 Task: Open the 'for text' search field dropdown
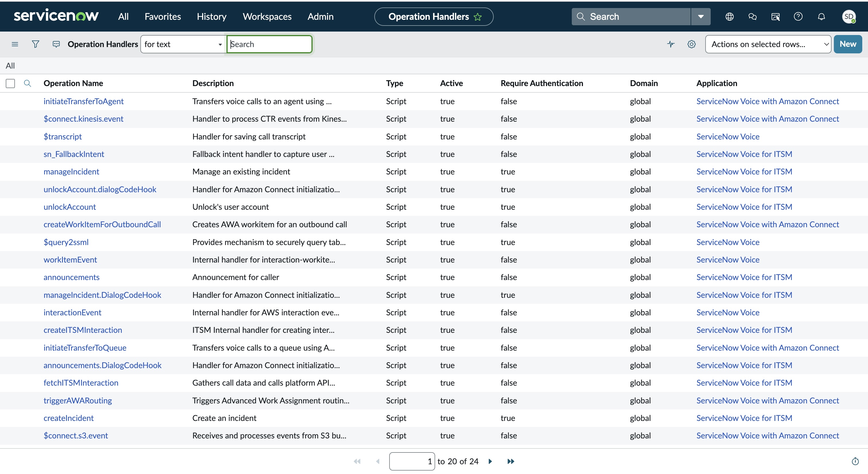coord(183,44)
